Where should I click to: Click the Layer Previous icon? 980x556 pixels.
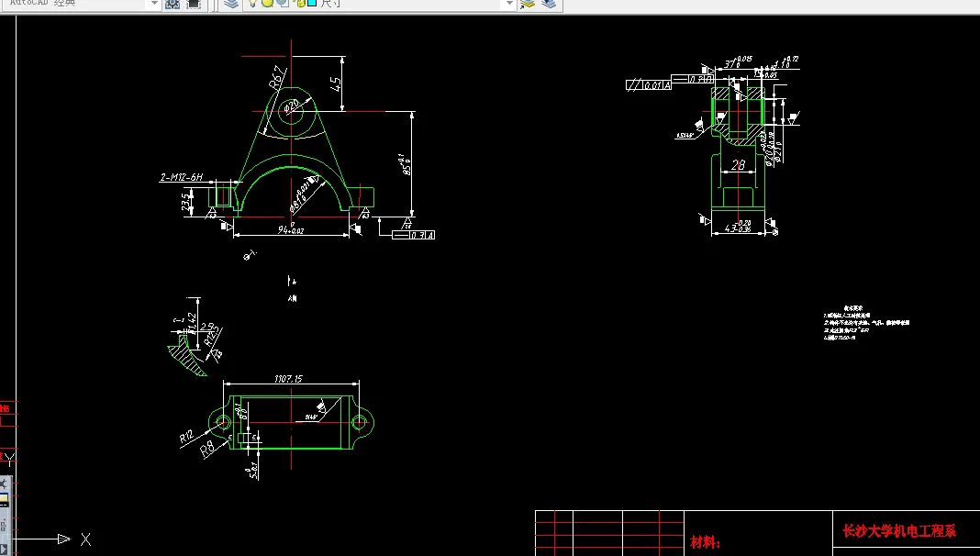pyautogui.click(x=549, y=4)
